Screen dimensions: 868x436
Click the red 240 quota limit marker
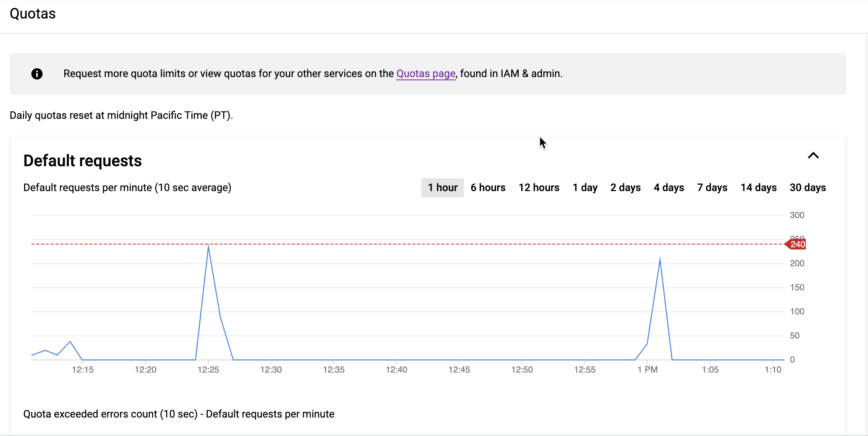coord(796,244)
